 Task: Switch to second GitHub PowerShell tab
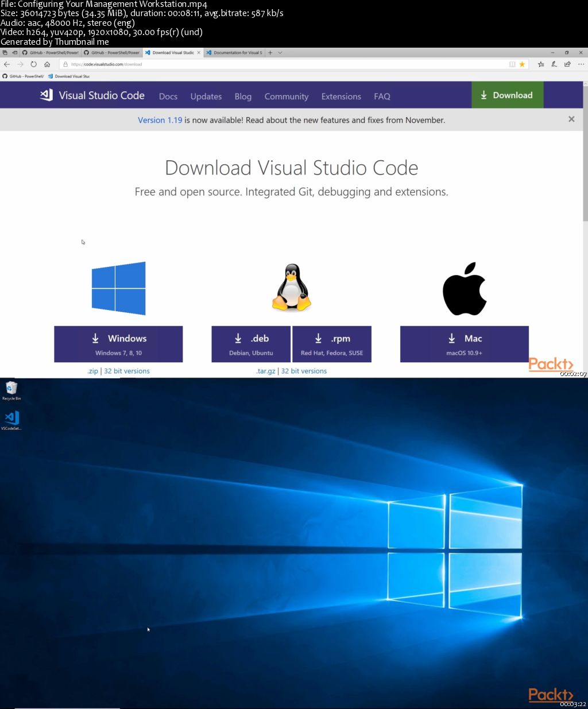click(x=112, y=52)
